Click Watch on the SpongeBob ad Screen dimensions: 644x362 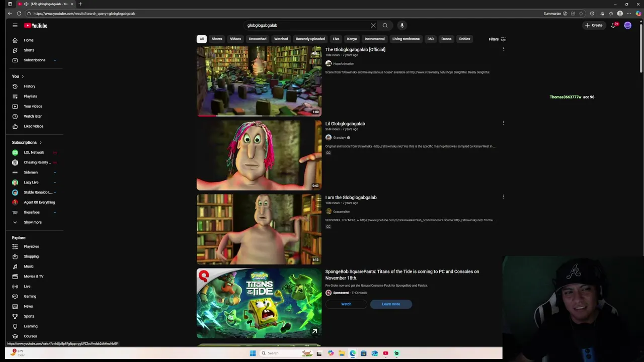point(346,304)
